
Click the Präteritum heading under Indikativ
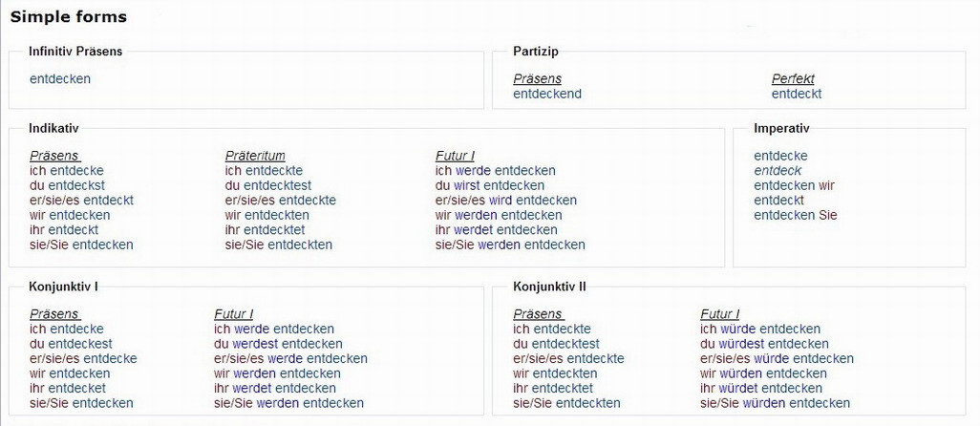[x=255, y=156]
